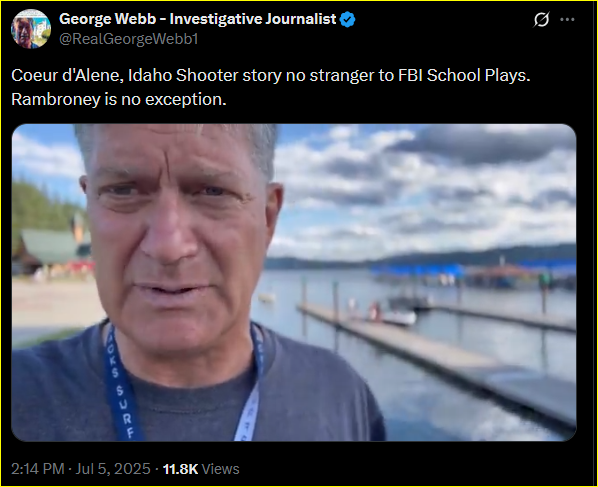Image resolution: width=598 pixels, height=487 pixels.
Task: Click the words 'FBI School Plays'
Action: pyautogui.click(x=464, y=75)
